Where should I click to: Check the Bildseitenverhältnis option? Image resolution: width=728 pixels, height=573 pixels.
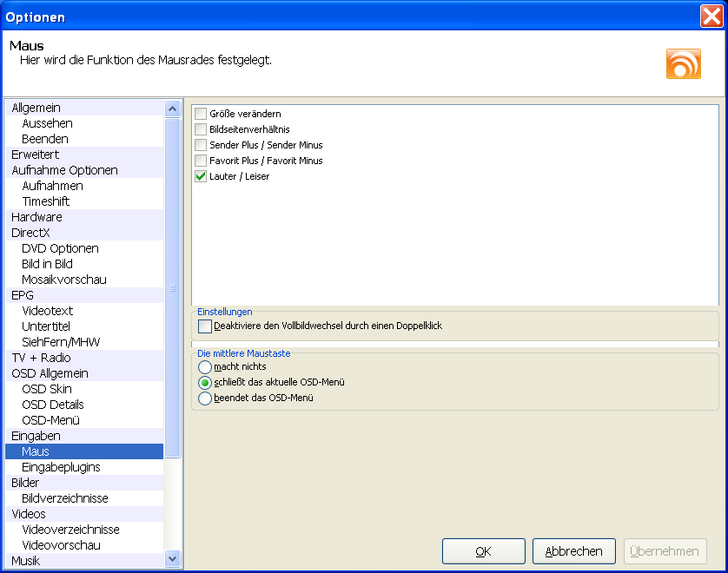201,129
